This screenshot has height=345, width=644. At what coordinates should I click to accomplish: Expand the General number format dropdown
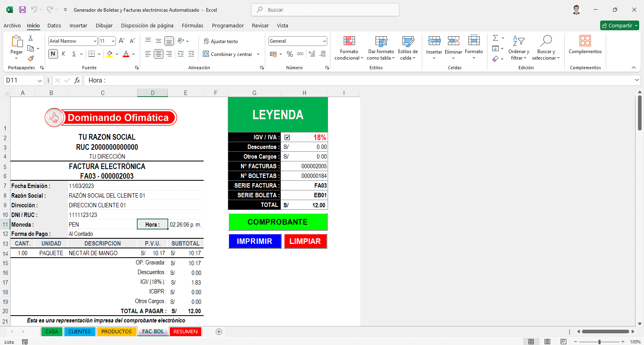[x=324, y=41]
